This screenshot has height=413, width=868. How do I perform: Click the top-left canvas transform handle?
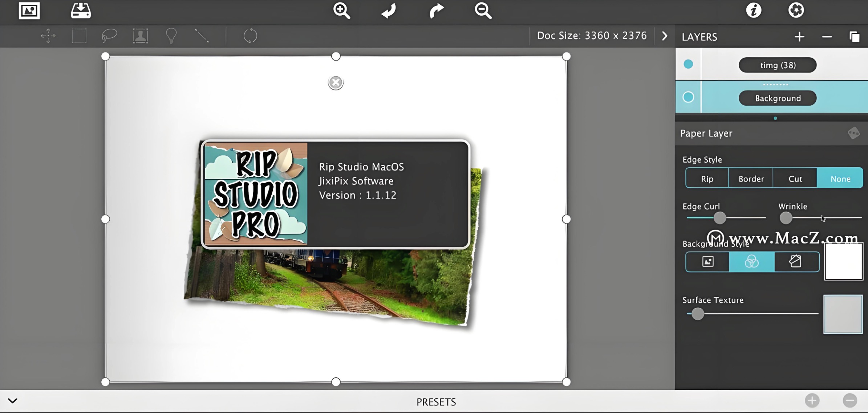[105, 56]
